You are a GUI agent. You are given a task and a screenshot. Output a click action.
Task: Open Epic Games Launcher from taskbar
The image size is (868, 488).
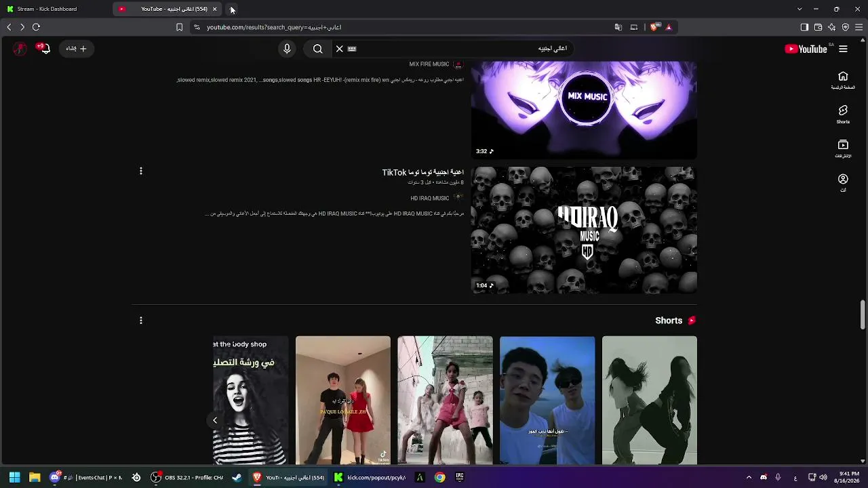[x=460, y=477]
